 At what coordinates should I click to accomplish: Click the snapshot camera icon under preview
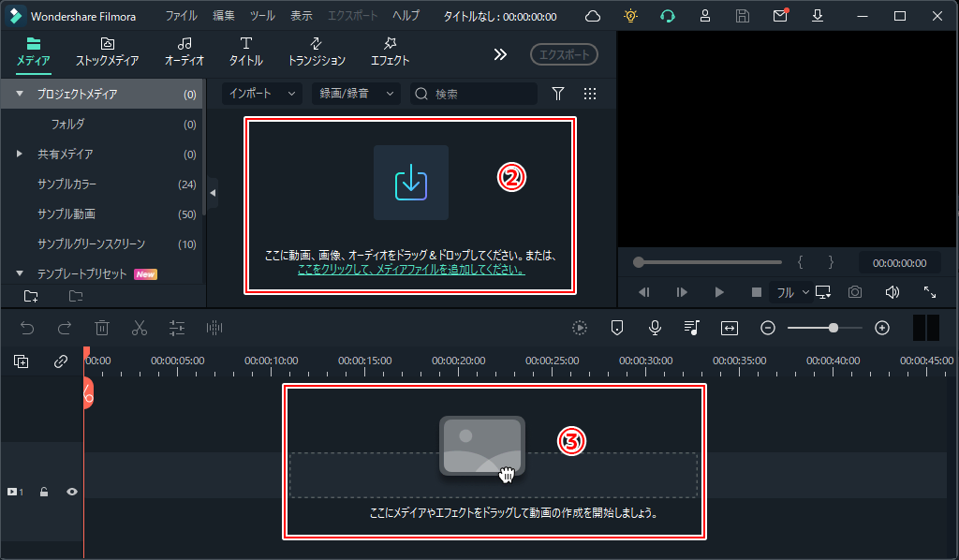click(855, 292)
